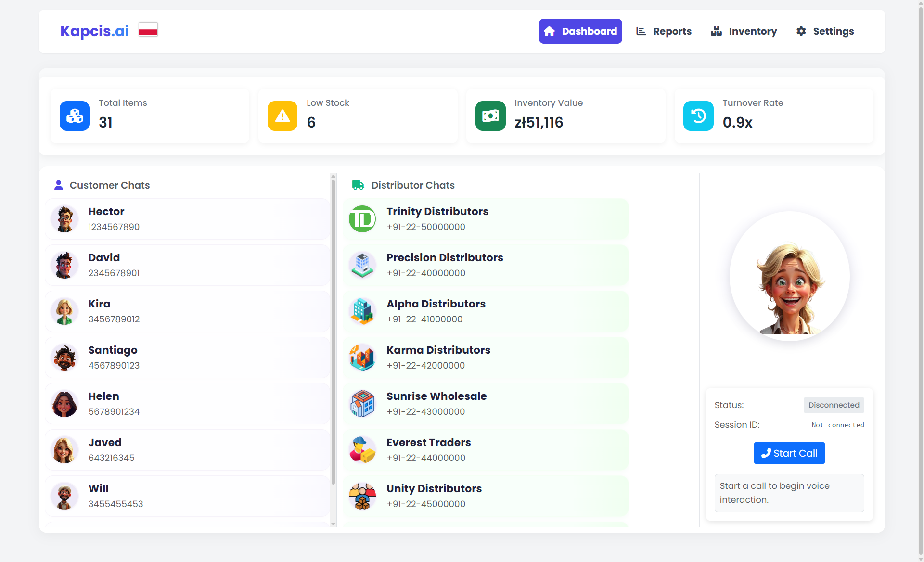The image size is (924, 562).
Task: Click the Disconnected status badge
Action: coord(834,405)
